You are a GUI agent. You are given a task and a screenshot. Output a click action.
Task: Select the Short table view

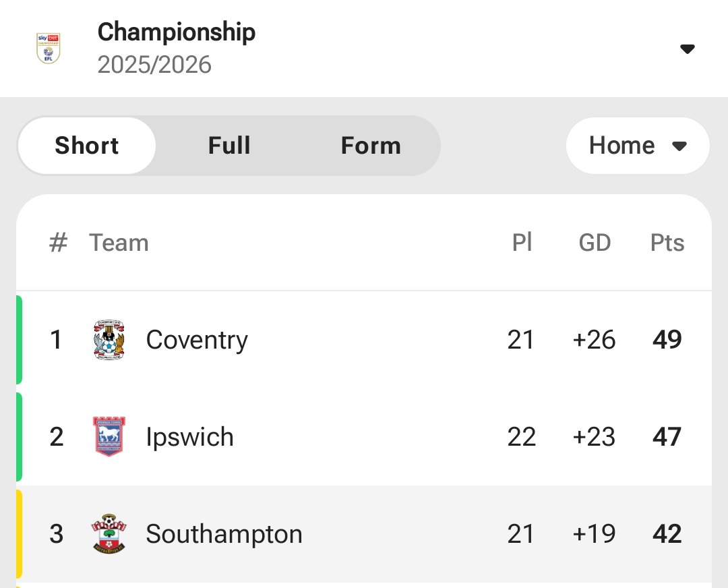pos(87,146)
